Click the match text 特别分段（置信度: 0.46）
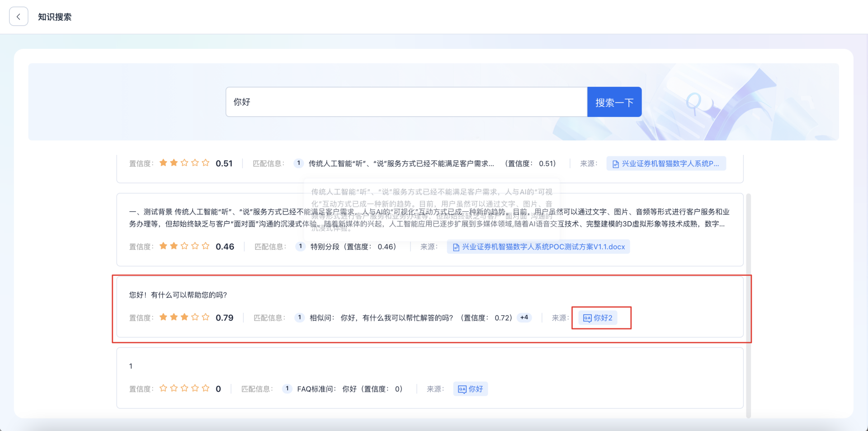This screenshot has width=868, height=431. (353, 247)
